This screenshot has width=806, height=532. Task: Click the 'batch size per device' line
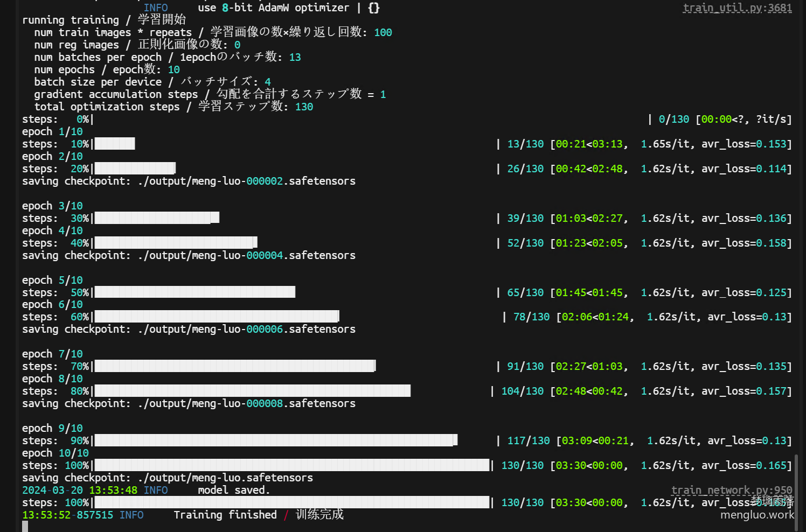click(x=152, y=82)
